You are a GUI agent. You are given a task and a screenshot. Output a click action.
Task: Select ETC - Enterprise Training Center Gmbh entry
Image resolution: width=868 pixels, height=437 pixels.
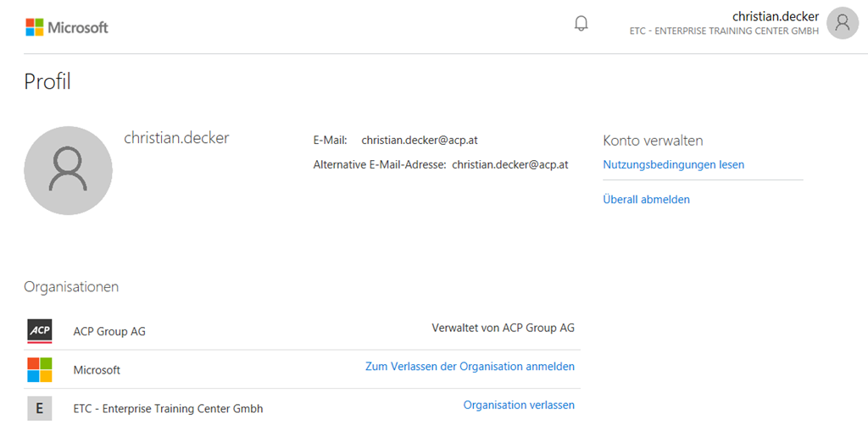click(x=168, y=409)
